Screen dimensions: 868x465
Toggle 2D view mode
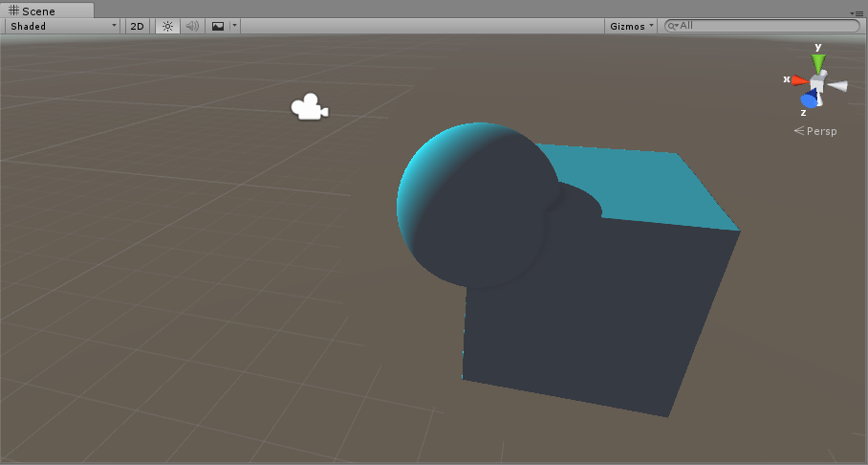(x=137, y=26)
